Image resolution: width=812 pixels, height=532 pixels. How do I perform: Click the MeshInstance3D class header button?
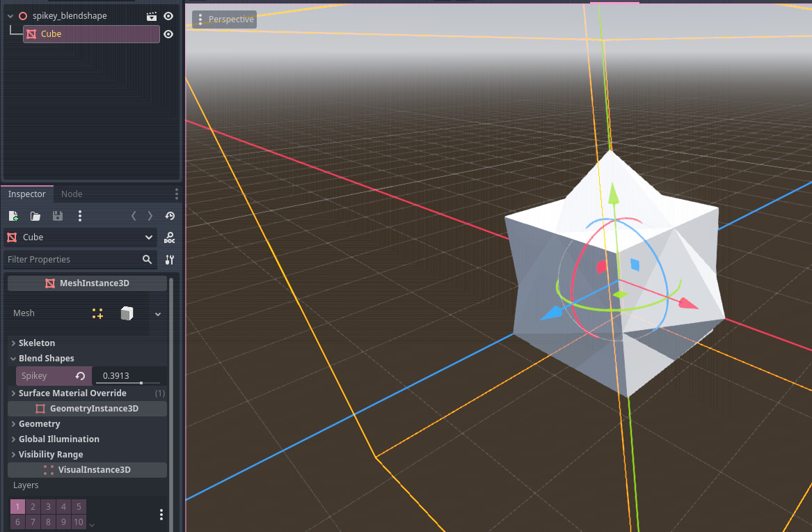click(87, 283)
